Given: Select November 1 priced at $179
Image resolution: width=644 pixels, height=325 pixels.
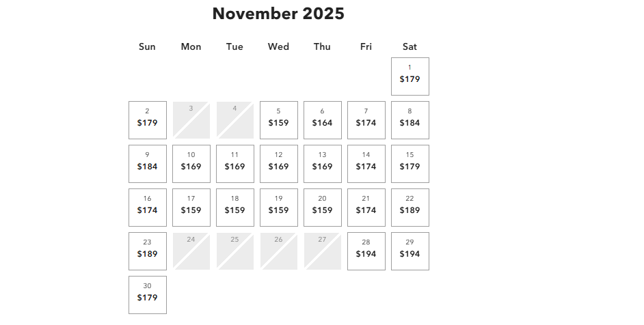Looking at the screenshot, I should pyautogui.click(x=410, y=76).
